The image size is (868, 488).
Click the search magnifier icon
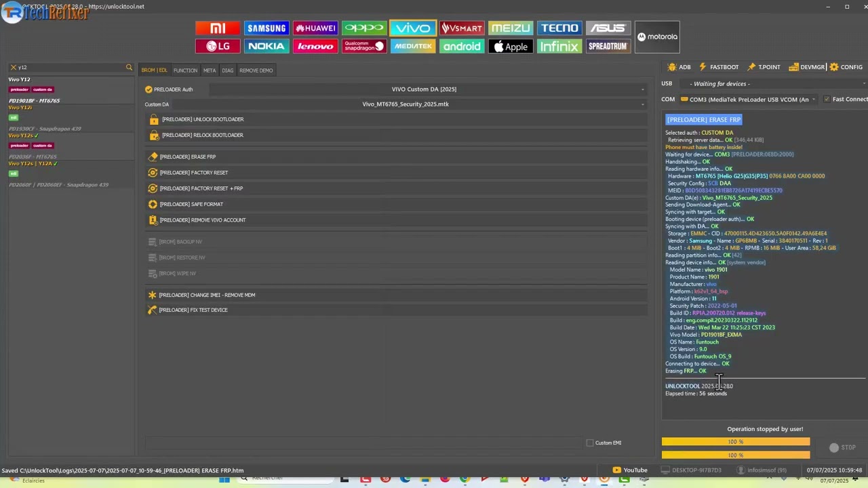point(129,67)
